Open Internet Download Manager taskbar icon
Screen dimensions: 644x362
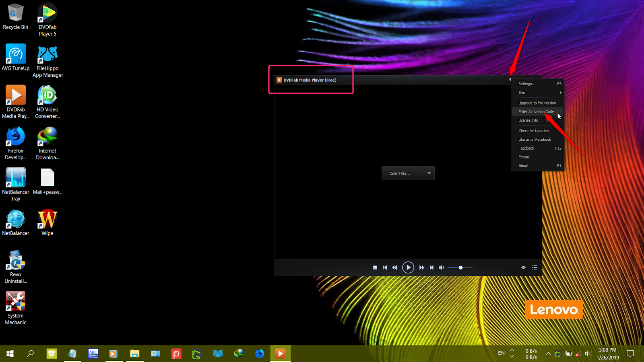coord(239,354)
